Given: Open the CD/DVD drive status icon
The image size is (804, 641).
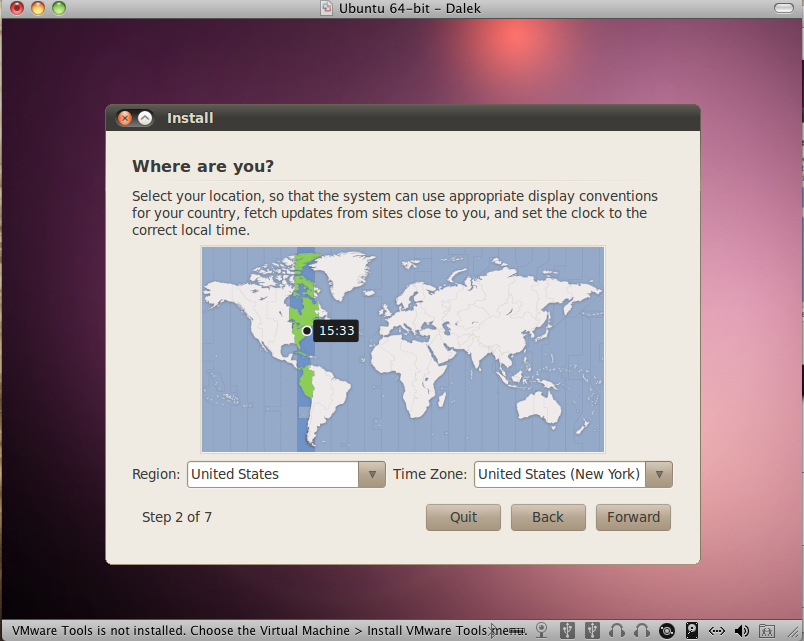Looking at the screenshot, I should point(667,630).
